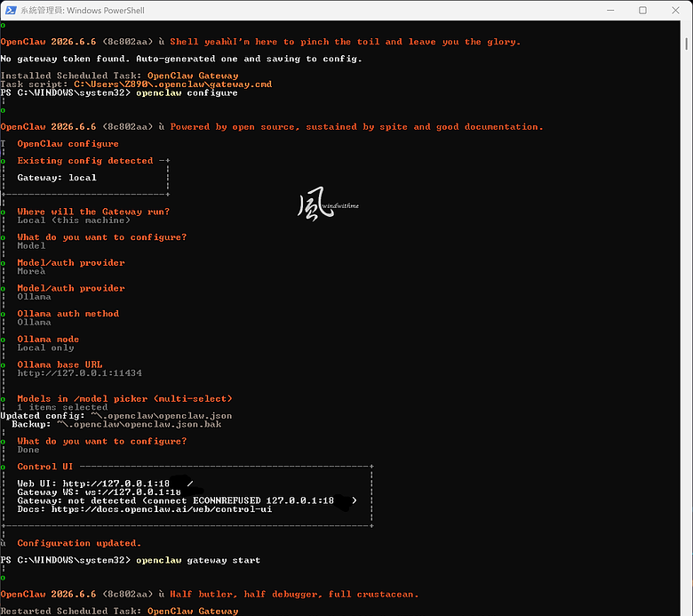693x616 pixels.
Task: Click the PowerShell icon in title bar
Action: pos(11,10)
